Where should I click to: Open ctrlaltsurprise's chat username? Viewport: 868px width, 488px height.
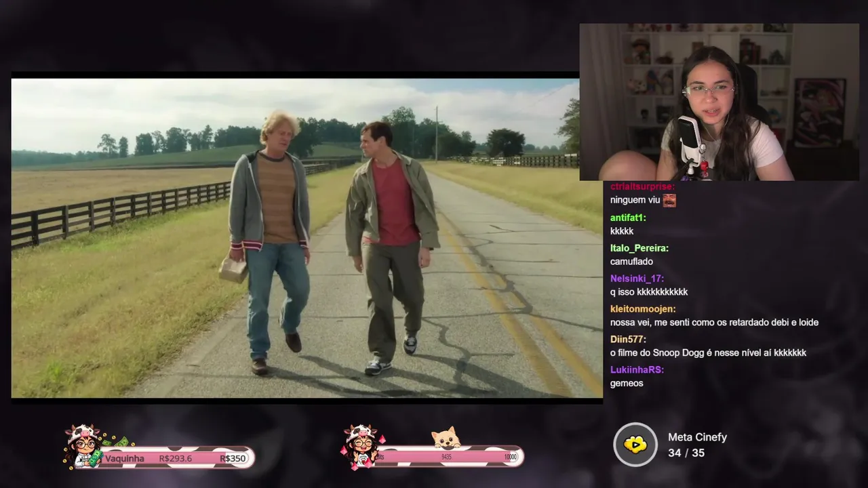tap(642, 187)
